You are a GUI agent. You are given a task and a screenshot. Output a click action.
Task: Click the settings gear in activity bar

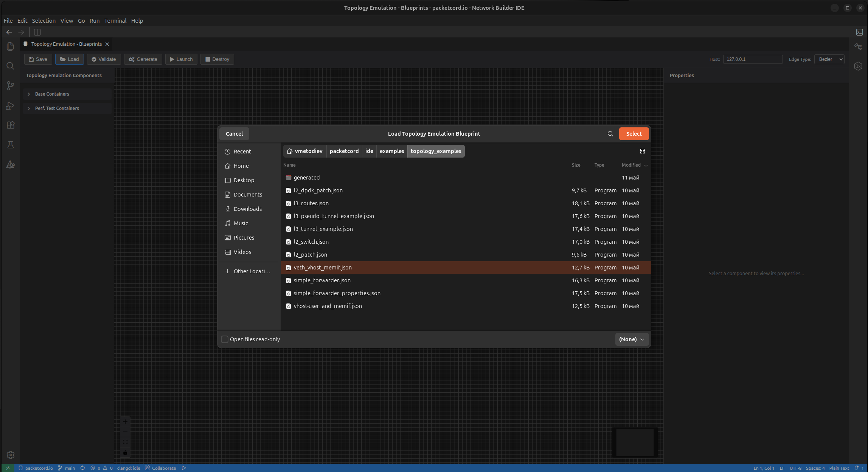[x=11, y=455]
